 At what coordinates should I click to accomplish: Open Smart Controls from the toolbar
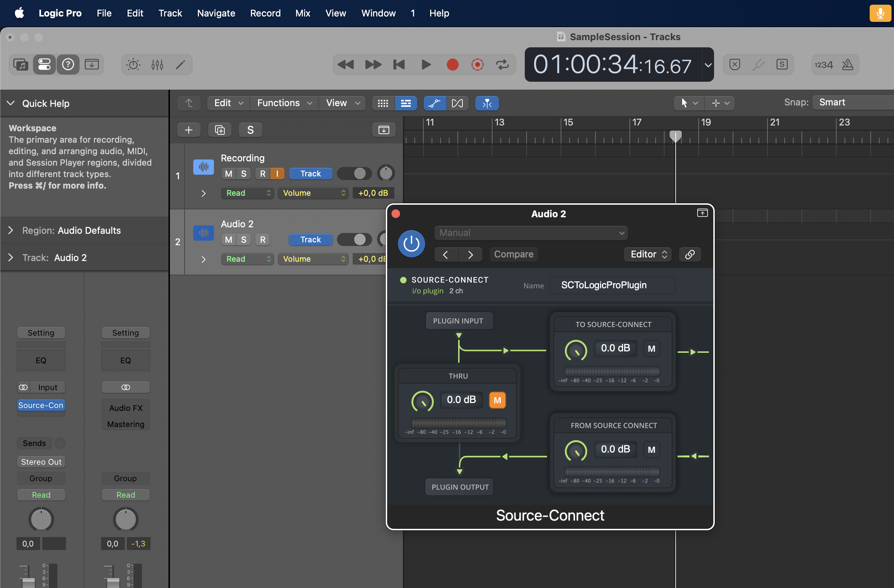(x=133, y=65)
